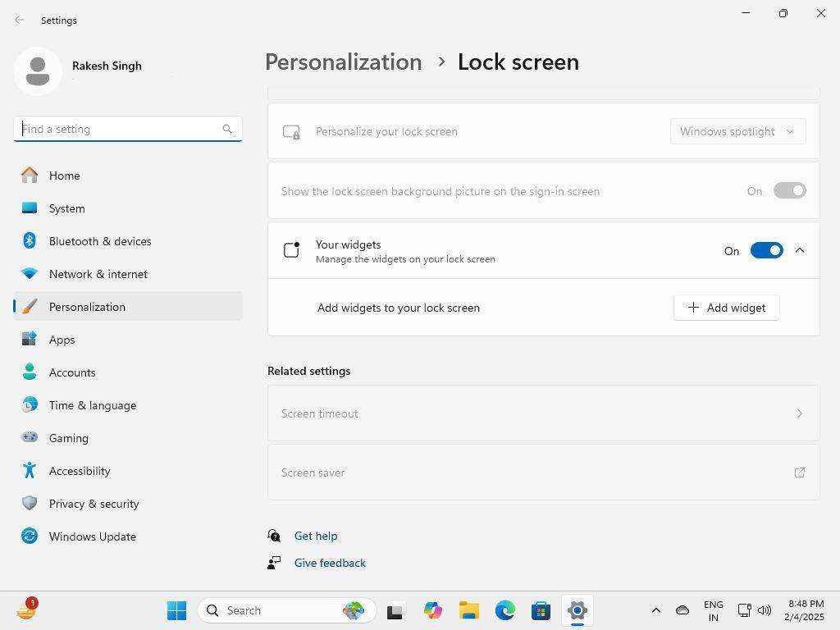Open Time & language settings
The image size is (840, 630).
(x=93, y=405)
